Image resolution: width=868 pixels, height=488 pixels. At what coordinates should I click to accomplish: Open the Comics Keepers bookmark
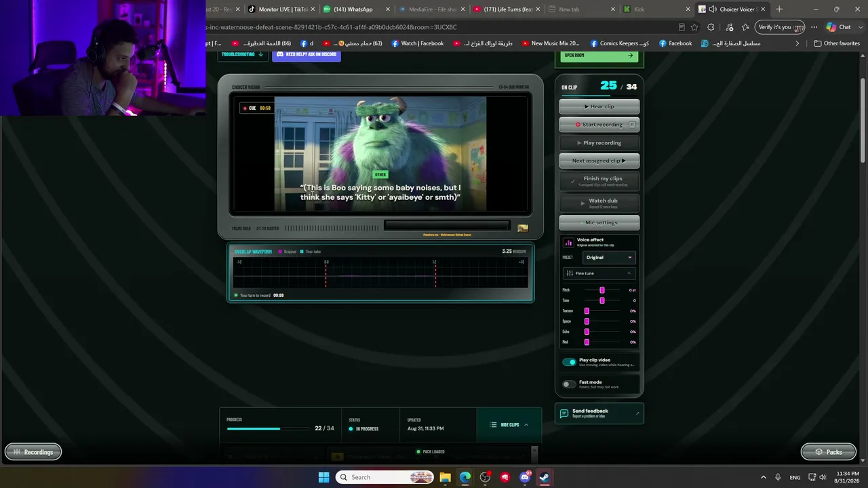coord(620,43)
